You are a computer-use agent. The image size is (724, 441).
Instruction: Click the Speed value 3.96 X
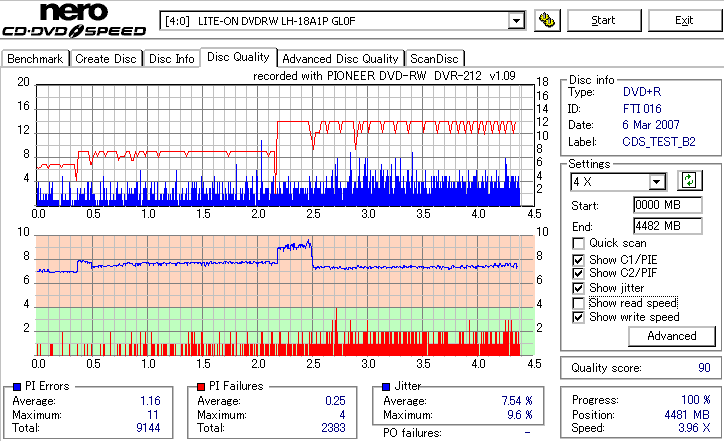[x=694, y=428]
